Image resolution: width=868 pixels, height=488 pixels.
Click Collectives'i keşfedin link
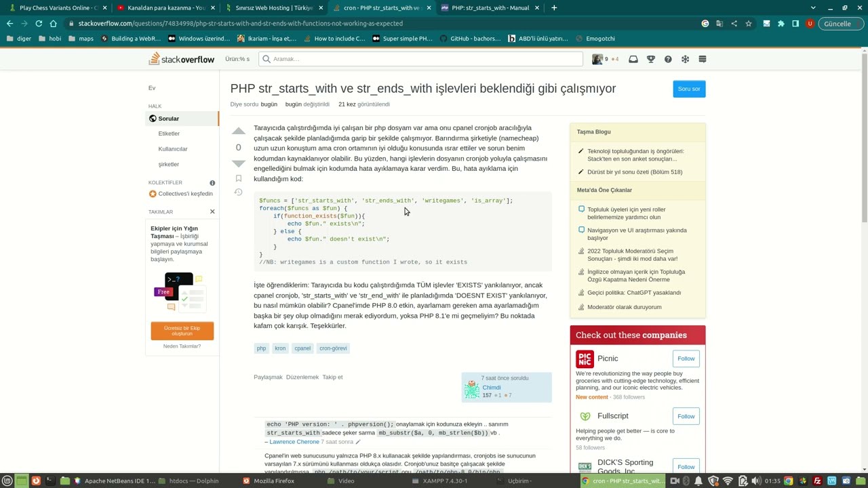185,194
